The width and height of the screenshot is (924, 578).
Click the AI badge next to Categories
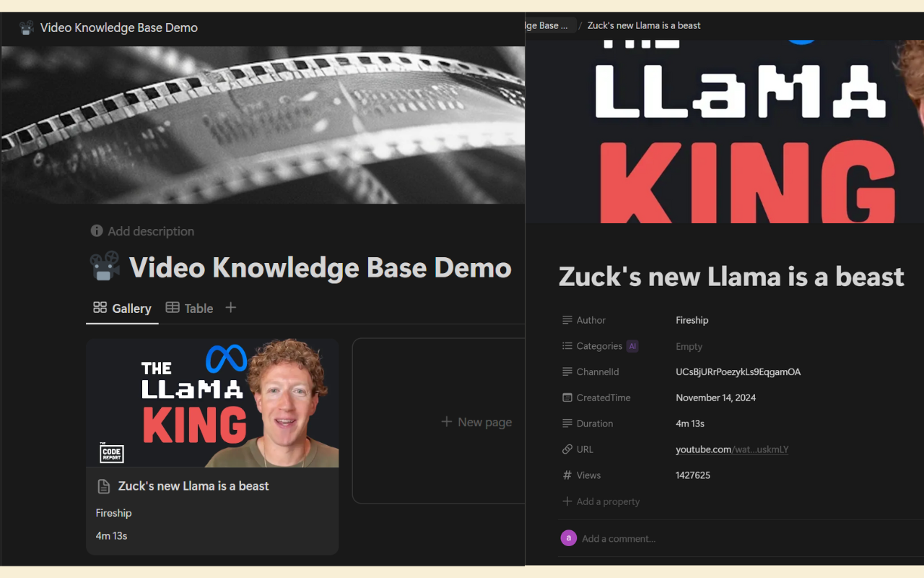(x=632, y=346)
